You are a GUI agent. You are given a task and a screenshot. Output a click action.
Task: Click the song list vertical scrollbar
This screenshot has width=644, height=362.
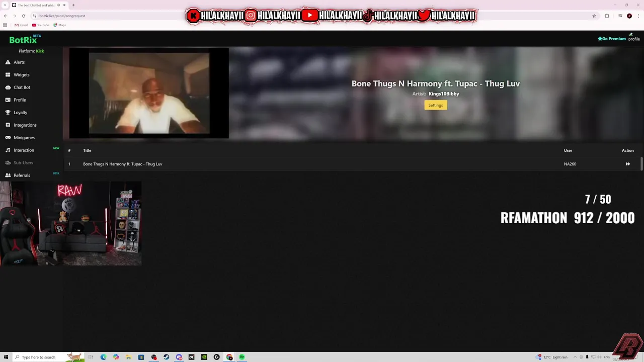(641, 164)
